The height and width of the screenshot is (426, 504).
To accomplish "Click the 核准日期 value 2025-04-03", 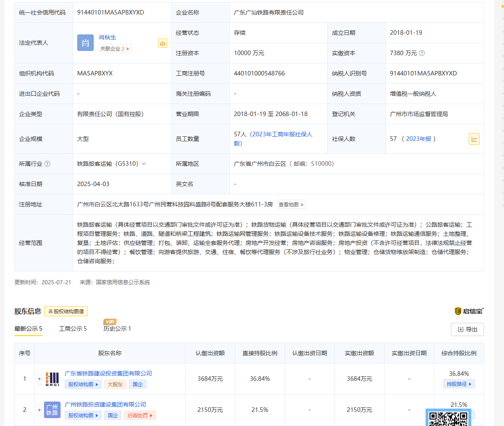I will click(93, 184).
